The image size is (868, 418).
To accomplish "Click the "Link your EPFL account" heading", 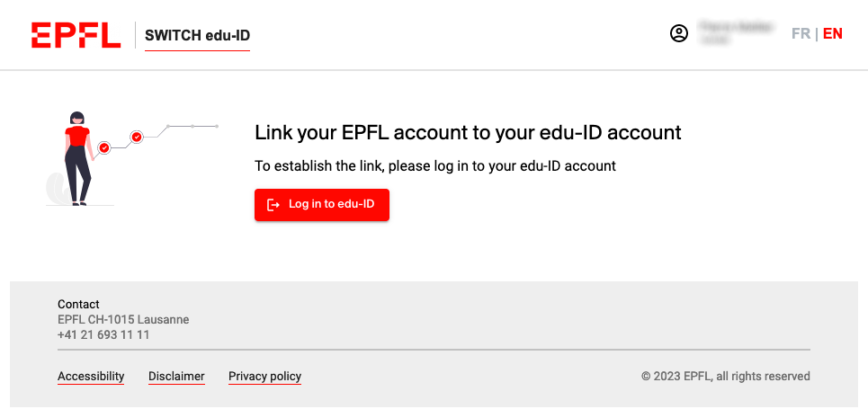I will (468, 133).
